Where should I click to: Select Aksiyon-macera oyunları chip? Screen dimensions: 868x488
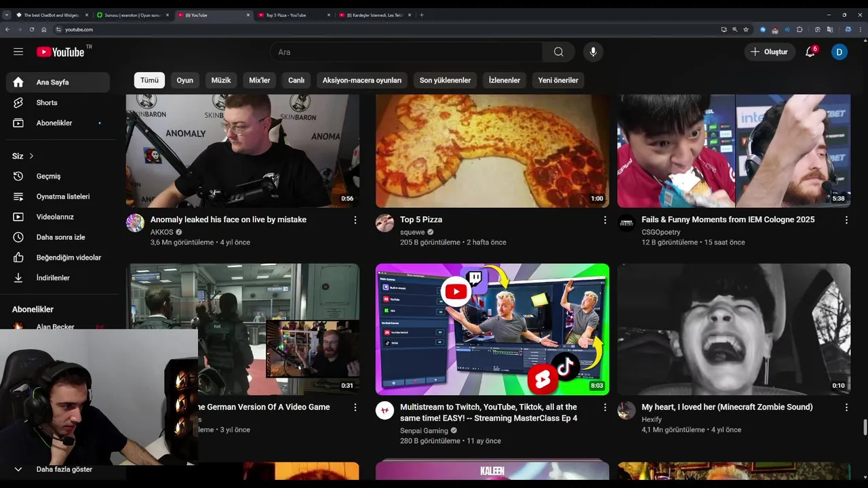[x=362, y=80]
